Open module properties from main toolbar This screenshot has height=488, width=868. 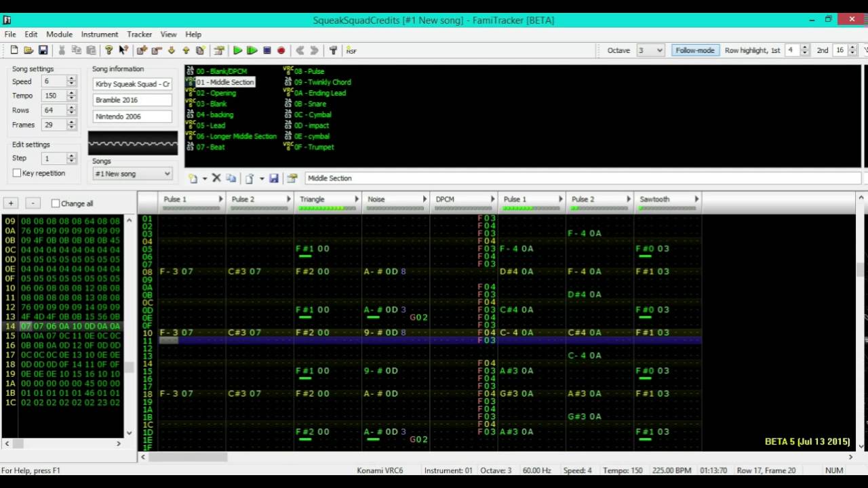pos(219,50)
